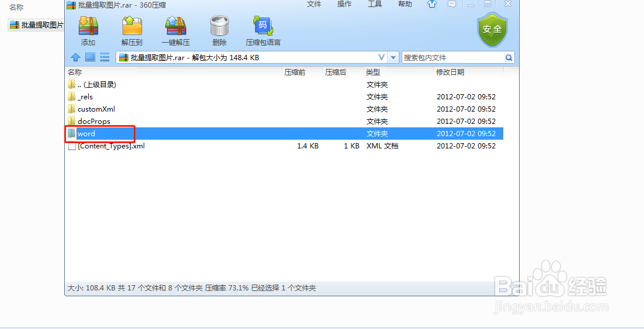This screenshot has height=329, width=644.
Task: Select 批量提取图片 file in background Explorer window
Action: point(37,25)
